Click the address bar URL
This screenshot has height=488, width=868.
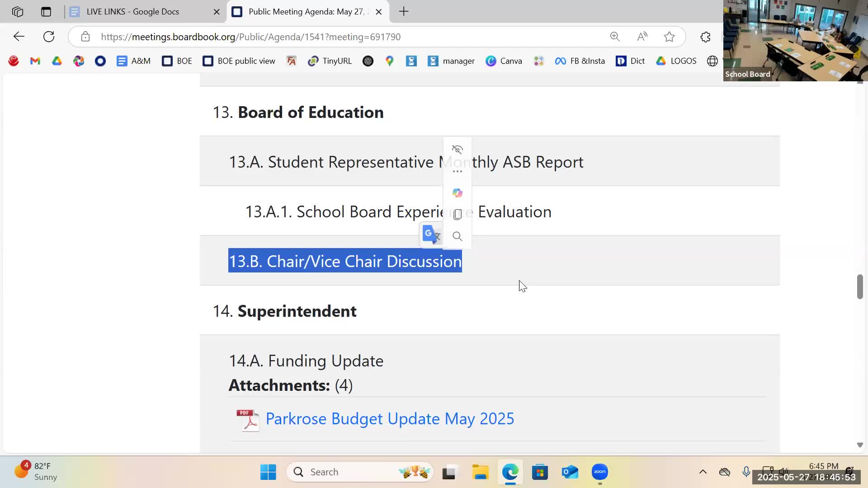click(251, 37)
